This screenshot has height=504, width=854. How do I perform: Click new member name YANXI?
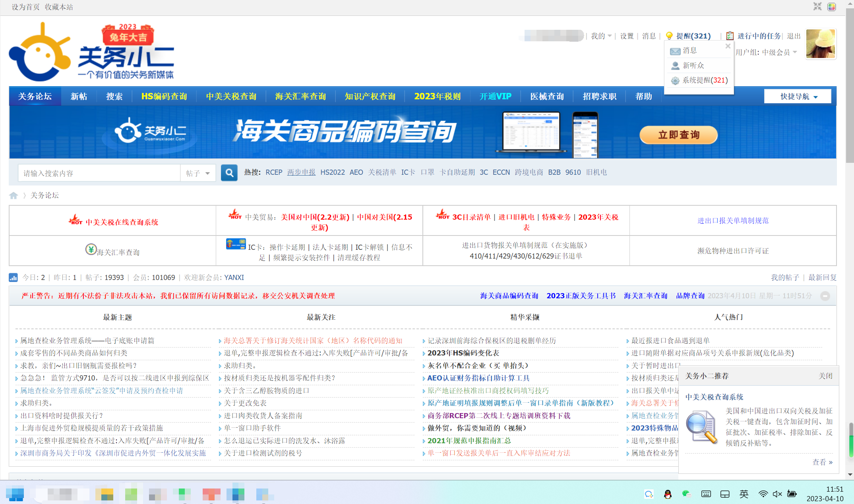point(234,278)
